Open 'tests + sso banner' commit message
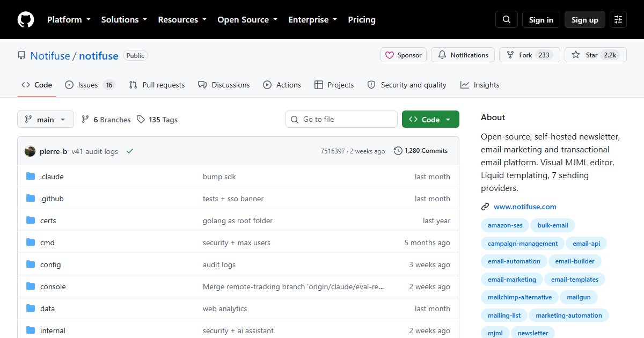This screenshot has width=644, height=338. pyautogui.click(x=233, y=199)
